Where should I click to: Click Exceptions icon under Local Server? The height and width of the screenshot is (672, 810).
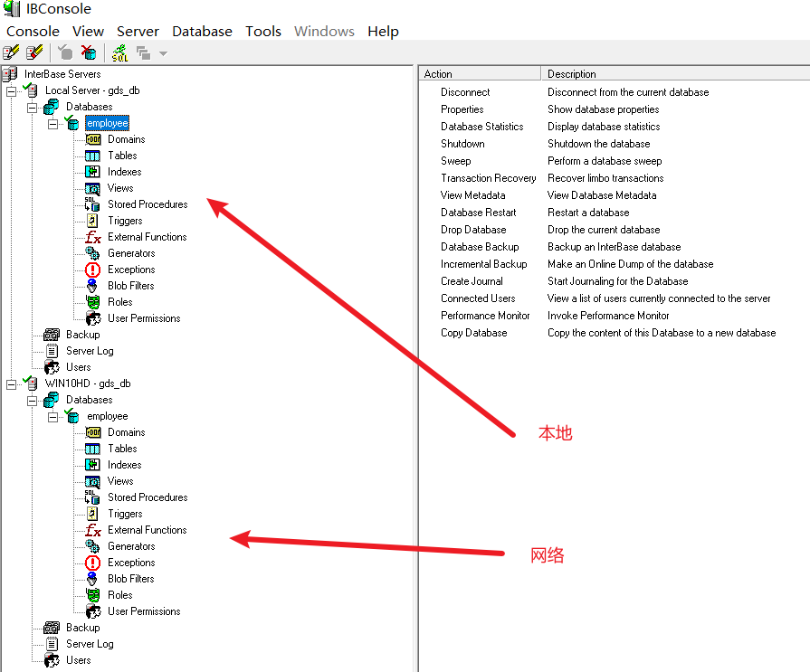pyautogui.click(x=92, y=270)
